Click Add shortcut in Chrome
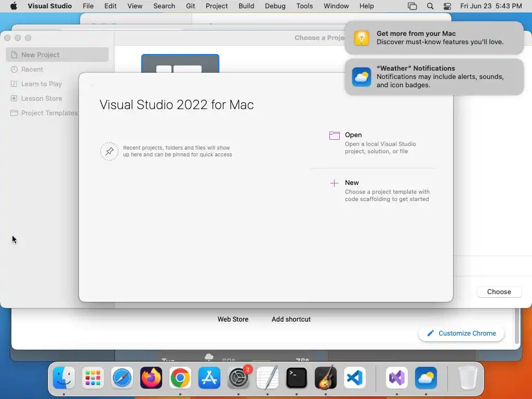 (x=291, y=320)
